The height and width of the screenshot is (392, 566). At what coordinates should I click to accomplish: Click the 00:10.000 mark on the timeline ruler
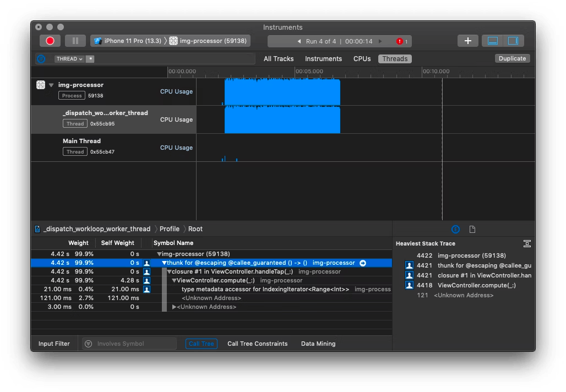436,72
